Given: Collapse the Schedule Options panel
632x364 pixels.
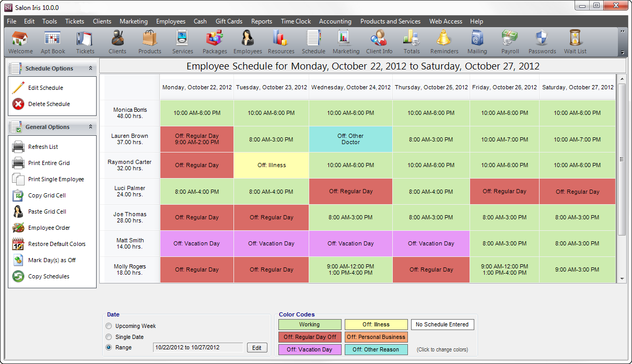Looking at the screenshot, I should click(90, 68).
